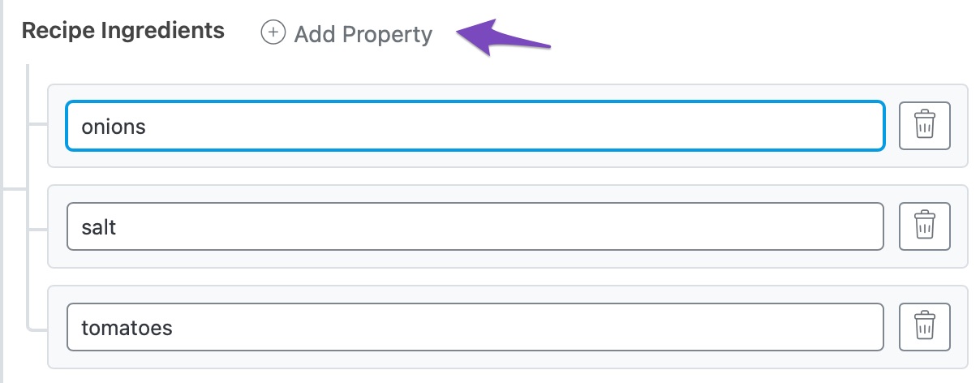Click the tree connector line beside salt row
The width and height of the screenshot is (980, 383).
pyautogui.click(x=38, y=226)
